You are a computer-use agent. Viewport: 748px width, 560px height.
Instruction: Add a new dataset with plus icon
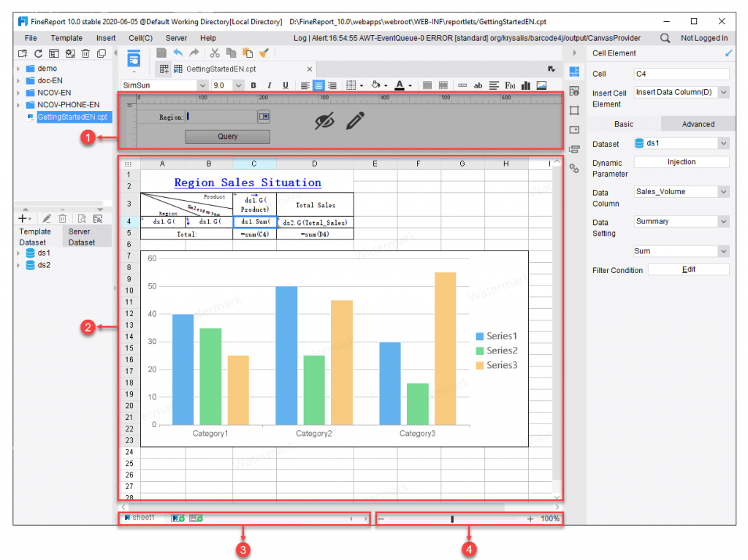[x=24, y=218]
